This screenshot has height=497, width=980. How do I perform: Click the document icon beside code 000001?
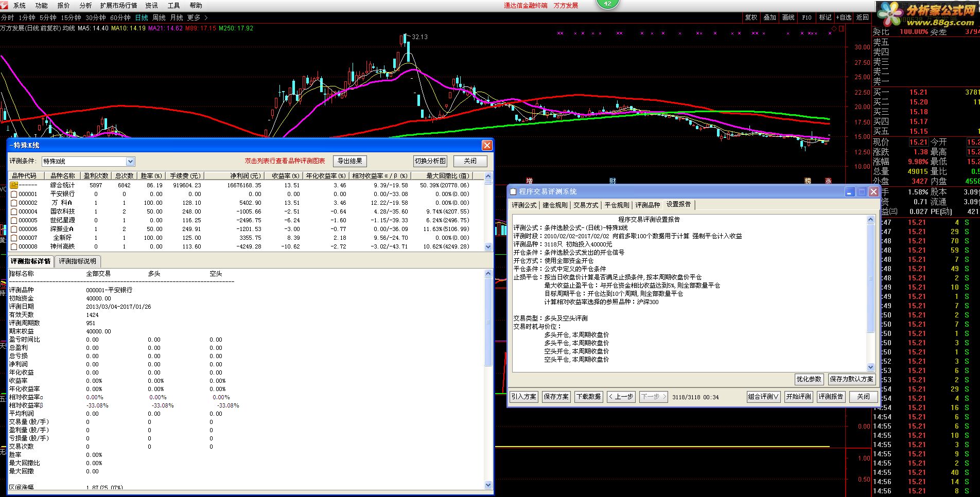(x=14, y=194)
